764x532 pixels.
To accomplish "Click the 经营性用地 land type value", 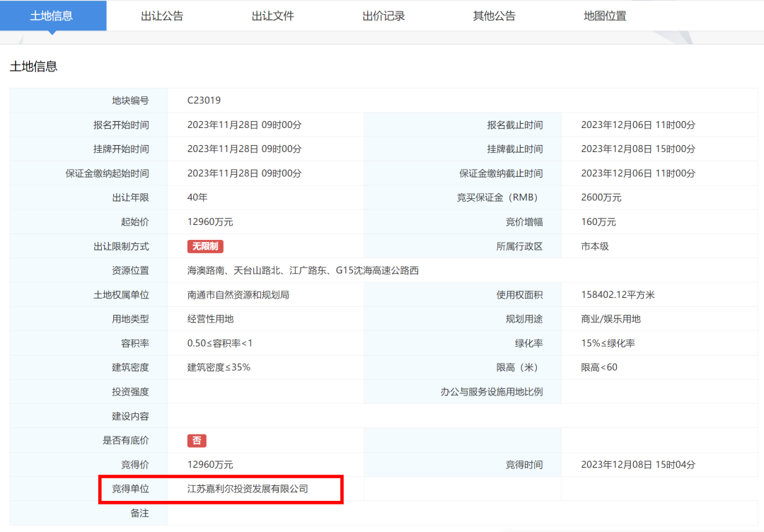I will 211,319.
